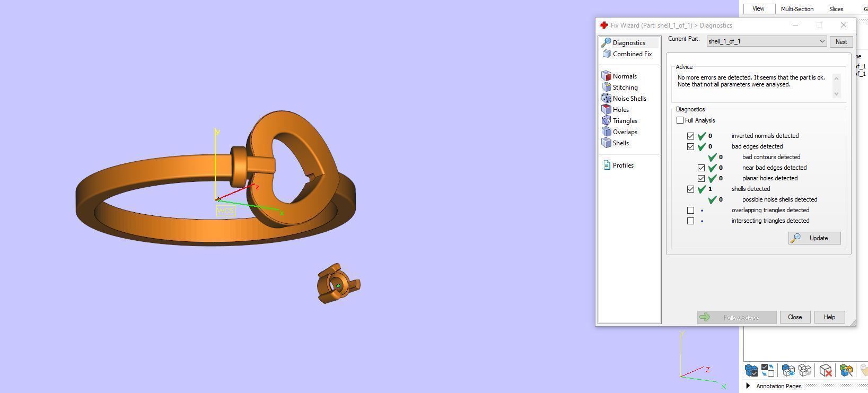Open Combined Fix in the wizard sidebar

pyautogui.click(x=627, y=54)
